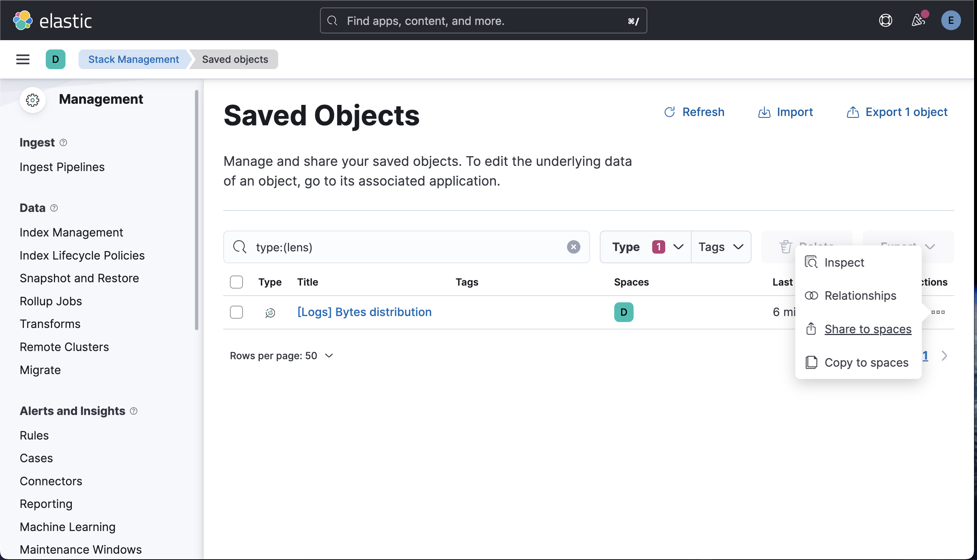Clear the type:(lens) search query
Image resolution: width=977 pixels, height=560 pixels.
coord(573,247)
